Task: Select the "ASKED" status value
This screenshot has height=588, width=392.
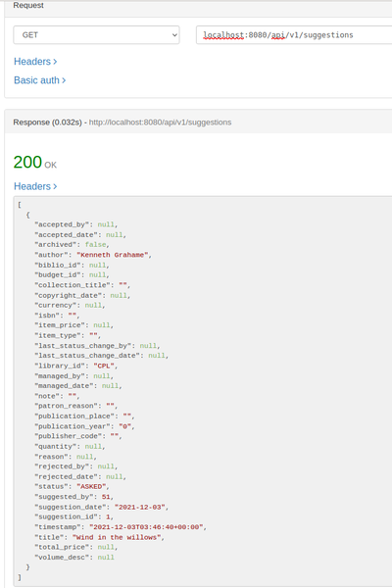Action: pyautogui.click(x=91, y=486)
